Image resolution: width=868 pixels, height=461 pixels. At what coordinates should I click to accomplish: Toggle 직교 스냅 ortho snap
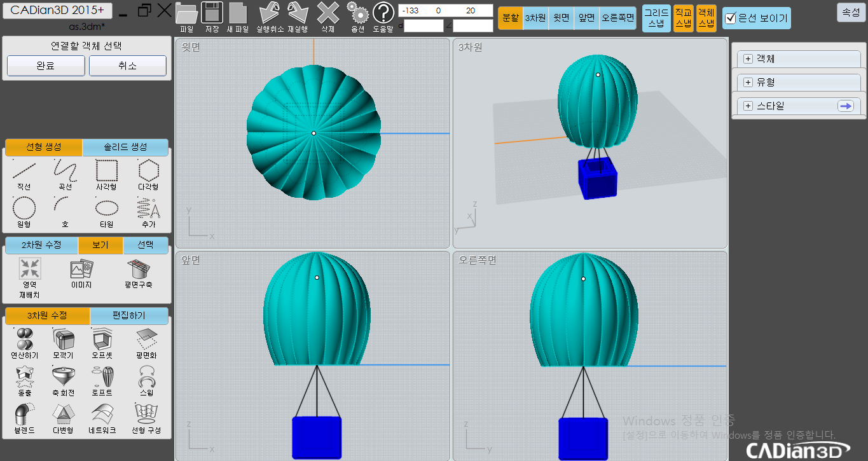pos(684,18)
